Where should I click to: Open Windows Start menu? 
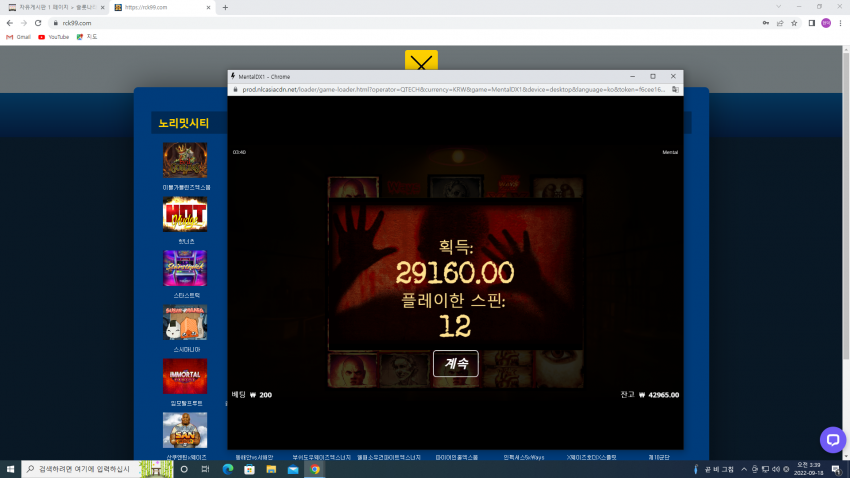10,469
